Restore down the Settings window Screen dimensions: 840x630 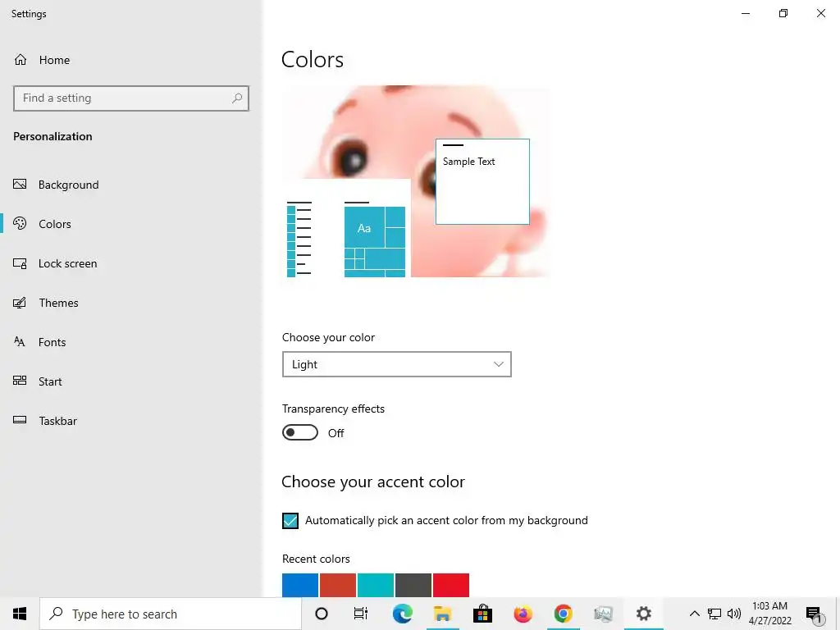(x=783, y=13)
